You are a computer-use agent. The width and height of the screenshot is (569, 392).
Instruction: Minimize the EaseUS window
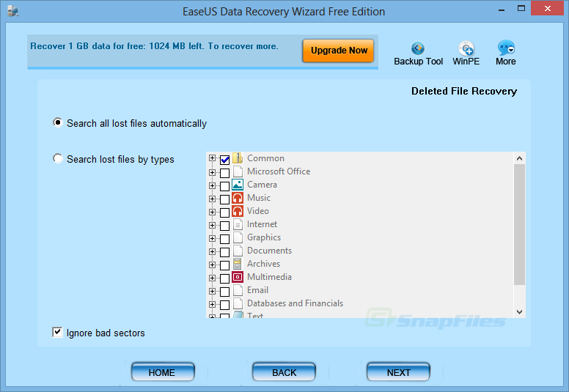coord(502,10)
